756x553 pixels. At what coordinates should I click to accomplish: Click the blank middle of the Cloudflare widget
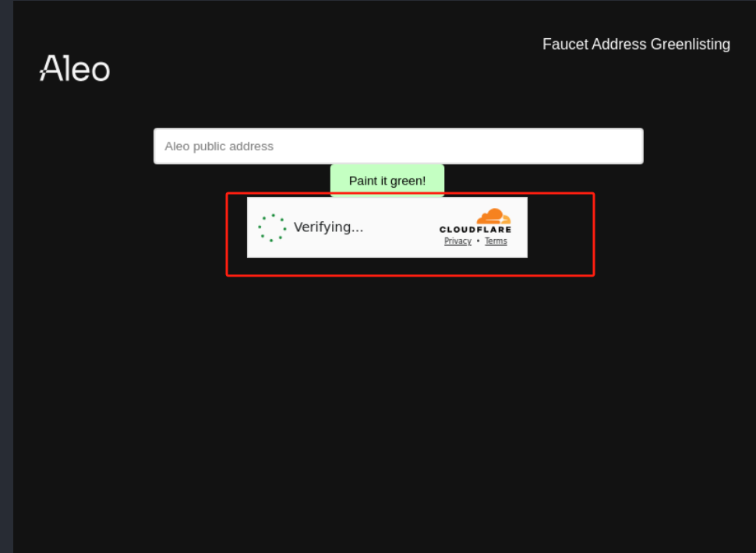(x=401, y=227)
